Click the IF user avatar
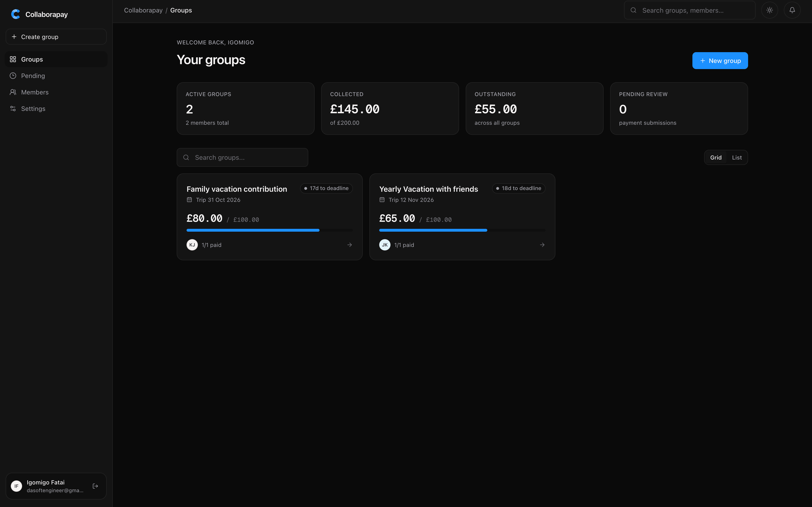This screenshot has width=812, height=507. 16,486
